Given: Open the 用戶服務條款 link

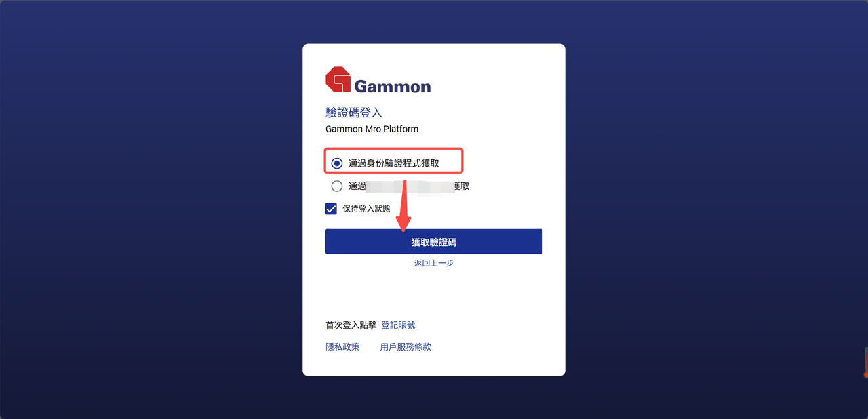Looking at the screenshot, I should click(406, 347).
